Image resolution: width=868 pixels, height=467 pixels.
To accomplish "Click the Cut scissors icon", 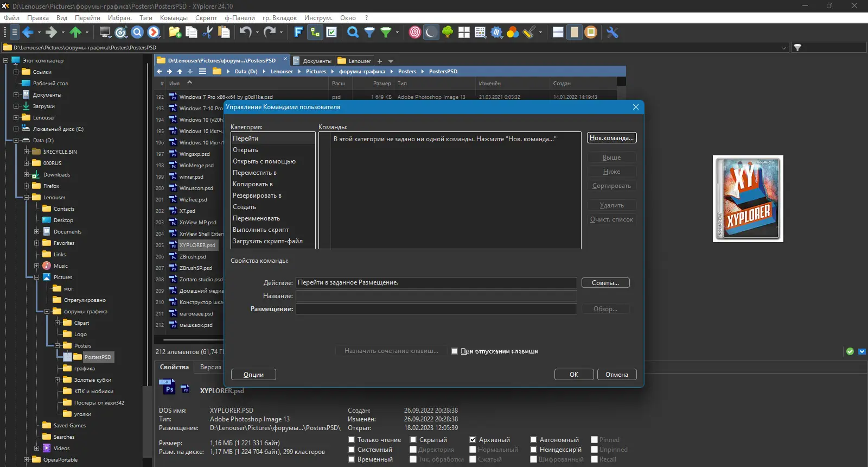I will (207, 33).
